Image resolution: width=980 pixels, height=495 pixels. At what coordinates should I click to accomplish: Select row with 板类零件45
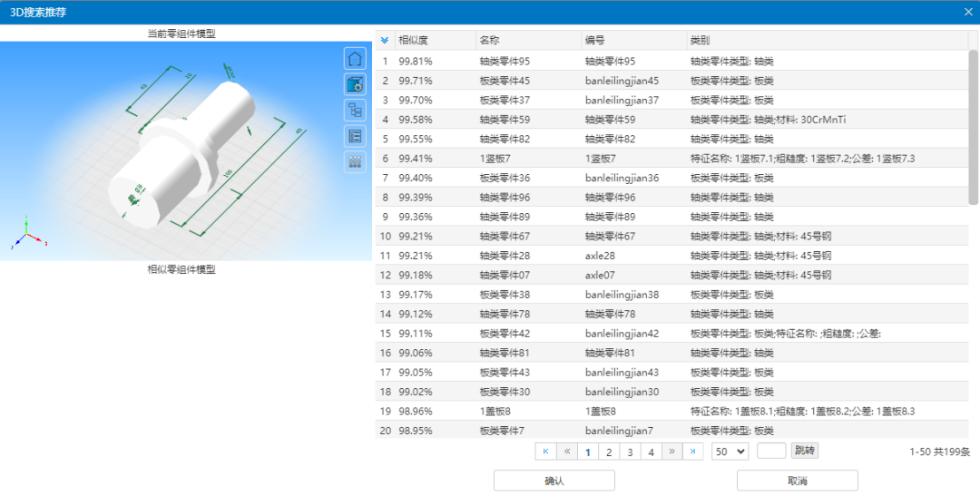[671, 81]
